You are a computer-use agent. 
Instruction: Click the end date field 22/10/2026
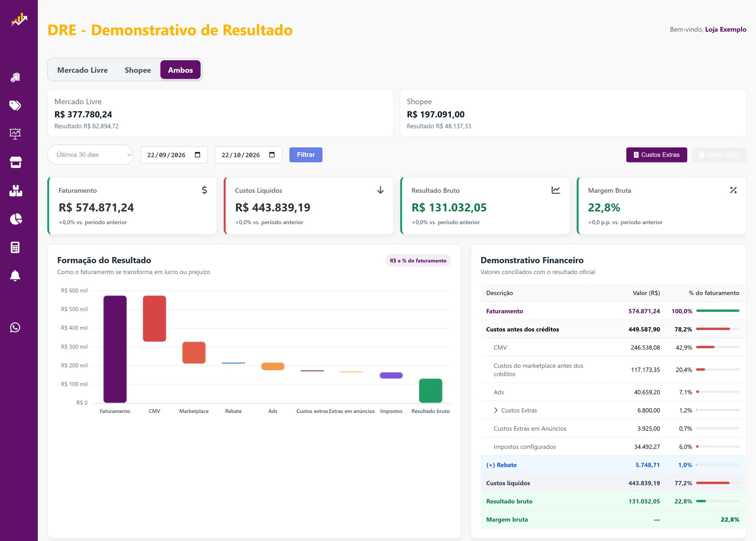[248, 155]
